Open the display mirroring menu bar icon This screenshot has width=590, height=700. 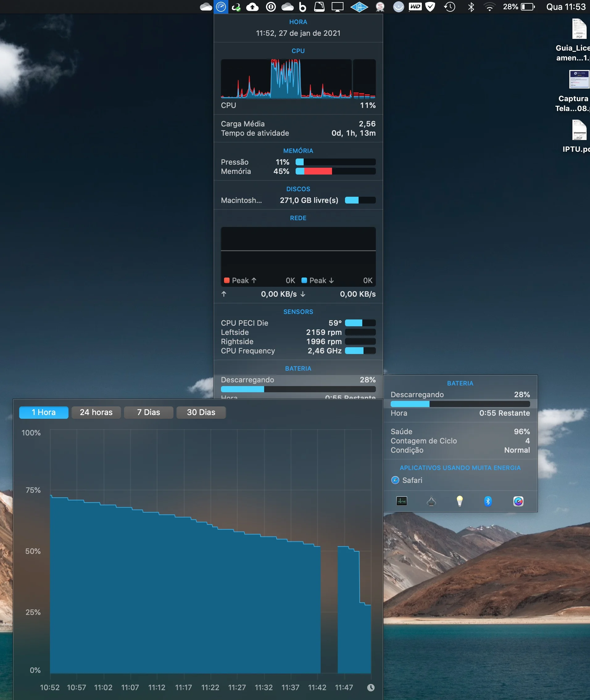[x=337, y=7]
